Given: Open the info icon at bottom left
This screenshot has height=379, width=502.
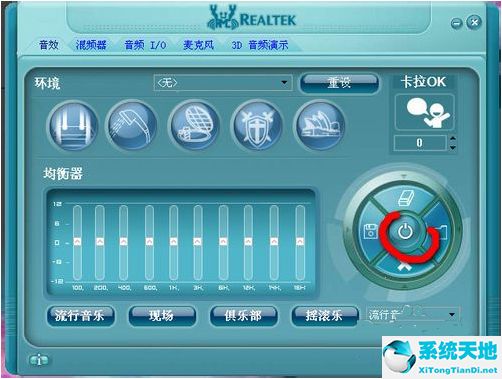Looking at the screenshot, I should (39, 360).
